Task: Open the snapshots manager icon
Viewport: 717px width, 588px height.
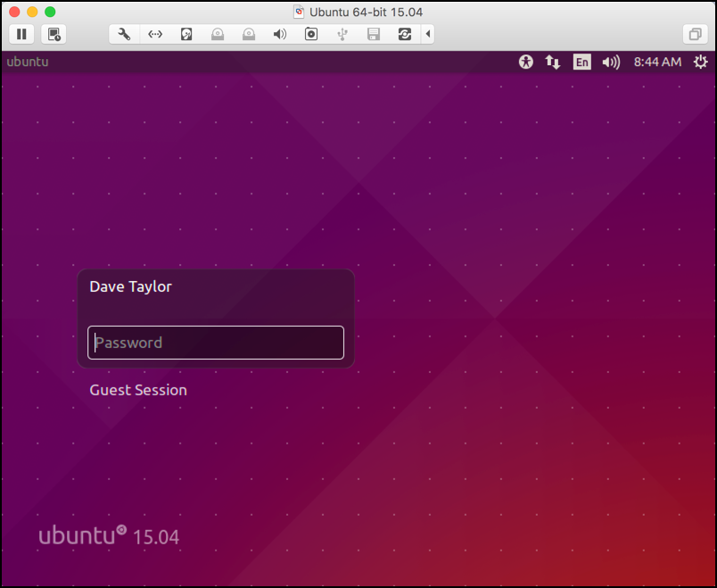Action: tap(54, 34)
